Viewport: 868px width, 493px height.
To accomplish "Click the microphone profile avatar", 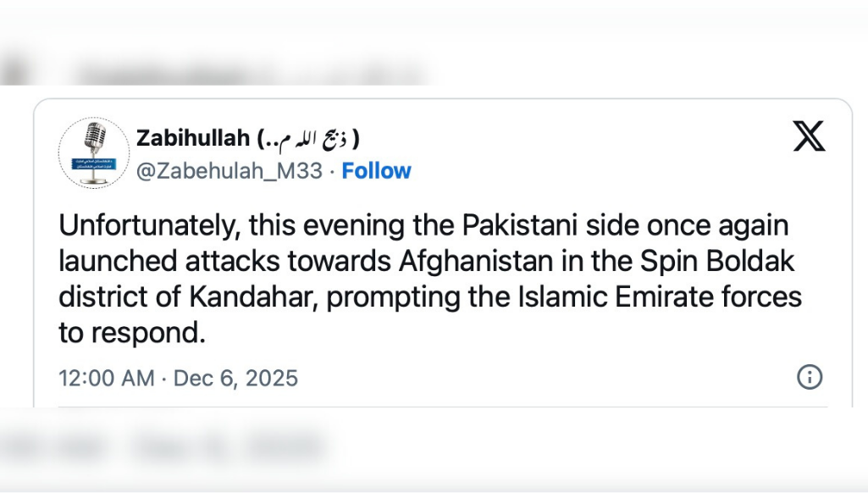I will click(93, 152).
